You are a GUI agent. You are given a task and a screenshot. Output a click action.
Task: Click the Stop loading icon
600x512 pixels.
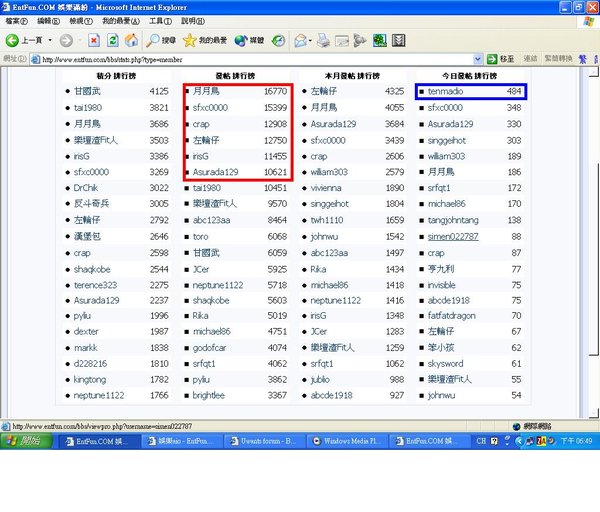[93, 40]
